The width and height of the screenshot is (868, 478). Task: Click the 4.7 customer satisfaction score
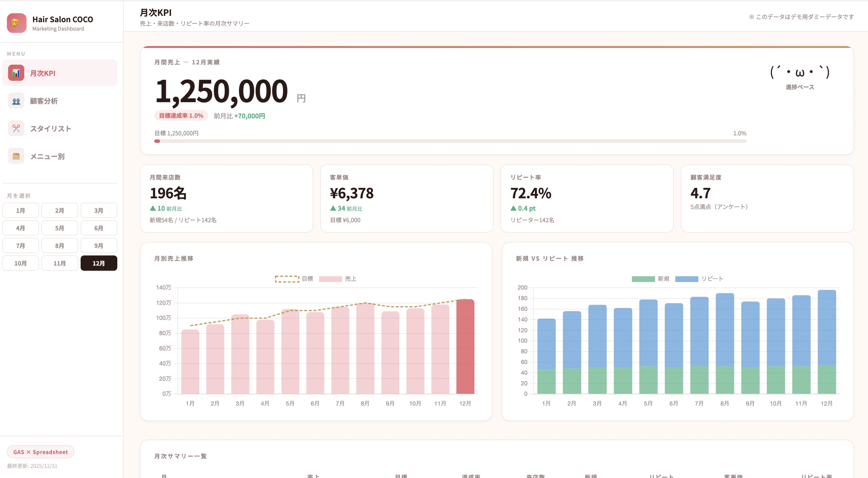pyautogui.click(x=700, y=193)
